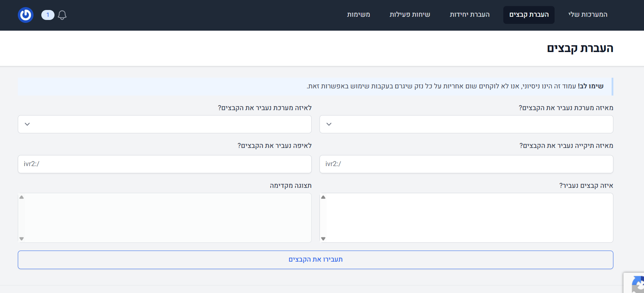The height and width of the screenshot is (293, 644).
Task: Expand the destination system dropdown
Action: coord(165,124)
